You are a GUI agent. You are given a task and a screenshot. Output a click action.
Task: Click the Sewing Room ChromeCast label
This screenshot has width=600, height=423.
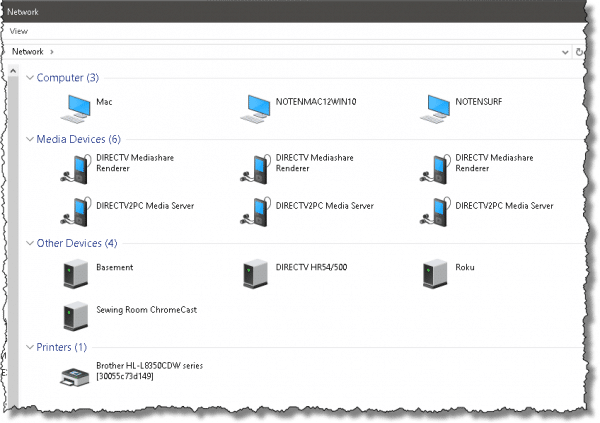(x=147, y=310)
